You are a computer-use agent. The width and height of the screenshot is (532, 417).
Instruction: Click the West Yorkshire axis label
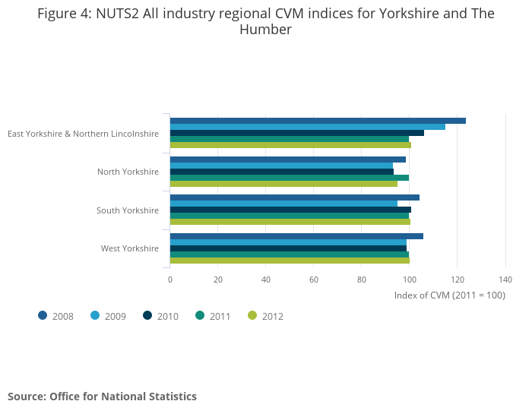pos(130,248)
